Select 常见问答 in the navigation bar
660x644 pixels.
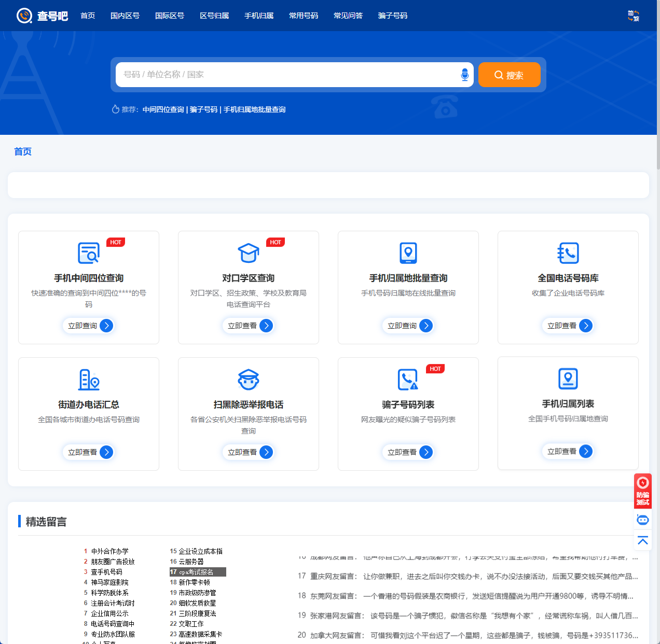(x=348, y=15)
